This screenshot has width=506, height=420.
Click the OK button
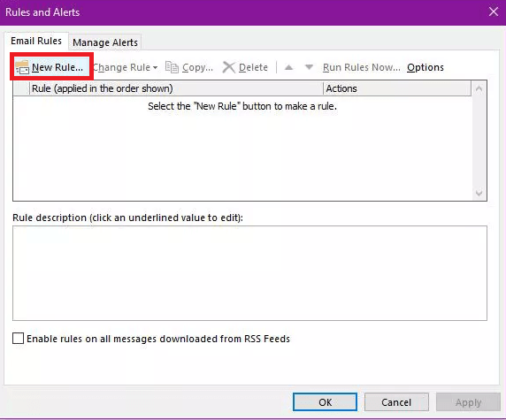325,402
